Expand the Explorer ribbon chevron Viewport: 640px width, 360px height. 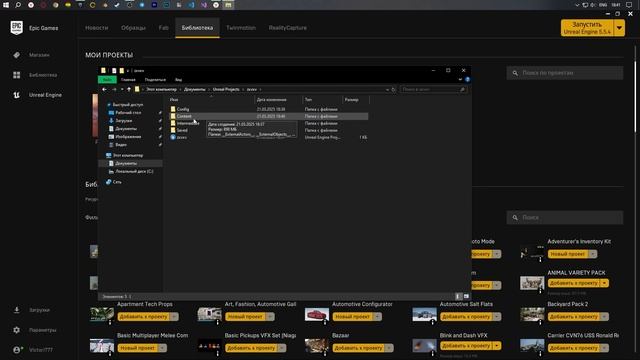460,80
